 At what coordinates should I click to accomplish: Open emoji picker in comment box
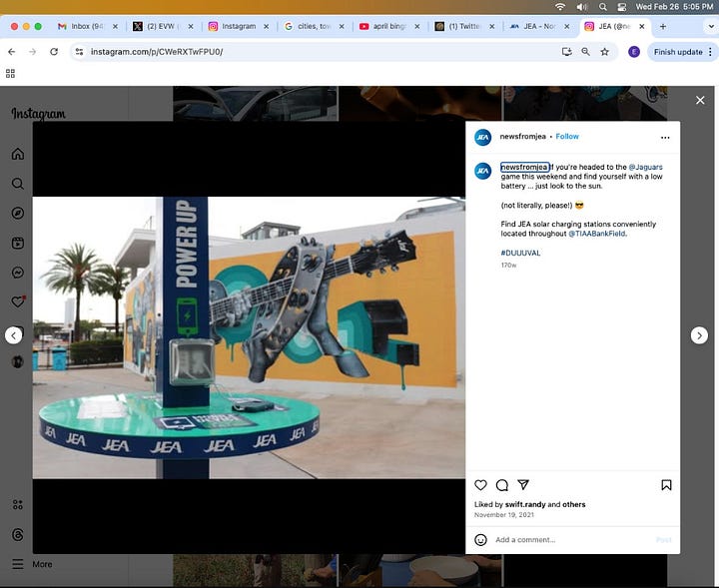click(480, 540)
